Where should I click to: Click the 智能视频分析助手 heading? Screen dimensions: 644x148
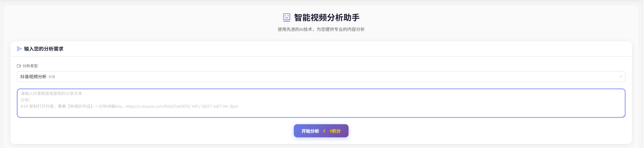327,18
